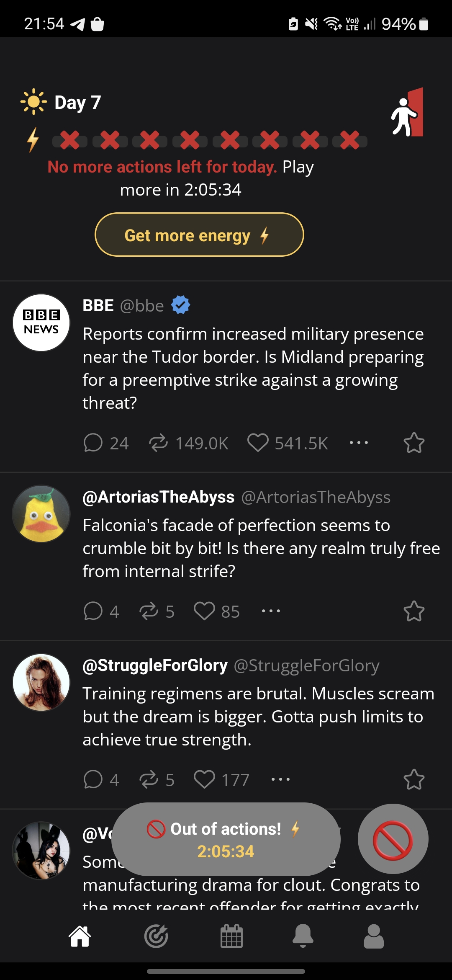Open comments on BBE post

pyautogui.click(x=93, y=443)
